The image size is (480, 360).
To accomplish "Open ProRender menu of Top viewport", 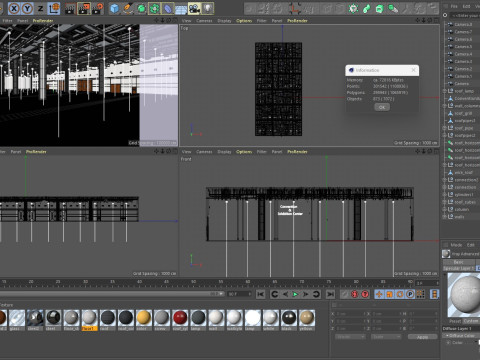I will pos(297,21).
